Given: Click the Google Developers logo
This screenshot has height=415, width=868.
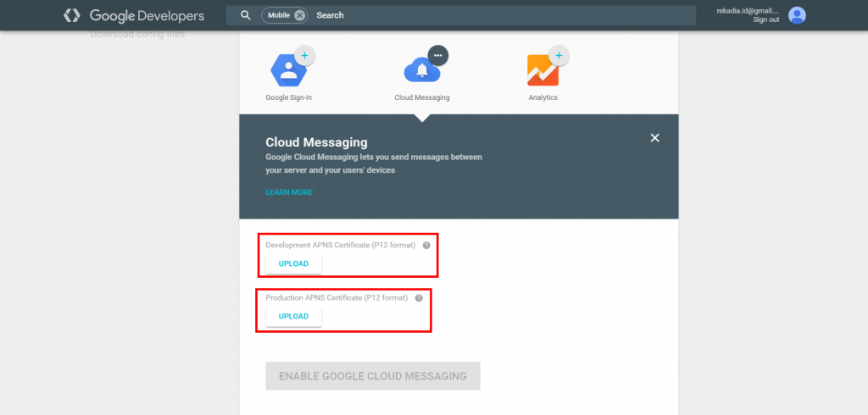Looking at the screenshot, I should pos(134,15).
